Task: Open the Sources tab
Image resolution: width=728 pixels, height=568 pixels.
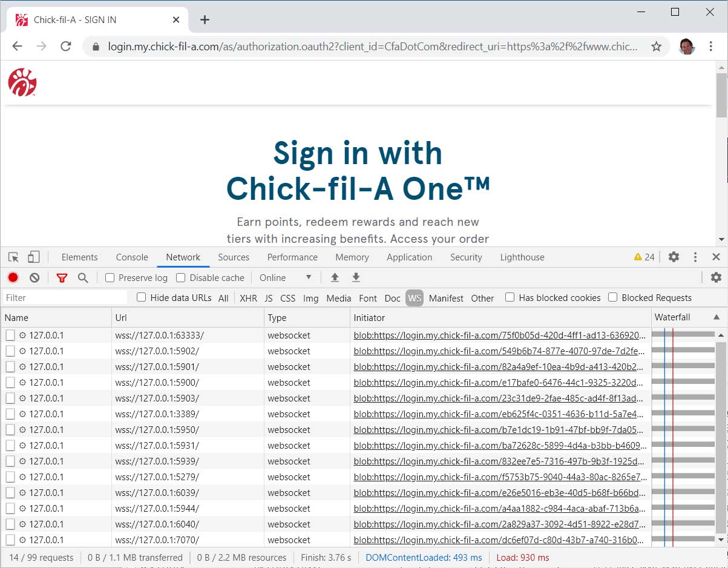Action: tap(234, 257)
